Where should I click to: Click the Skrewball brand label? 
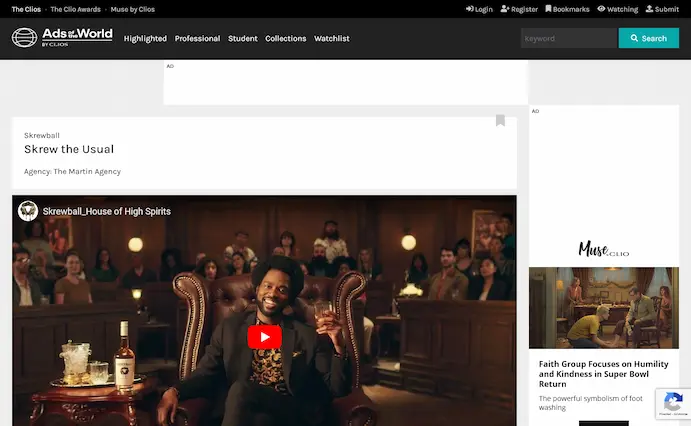pos(42,135)
